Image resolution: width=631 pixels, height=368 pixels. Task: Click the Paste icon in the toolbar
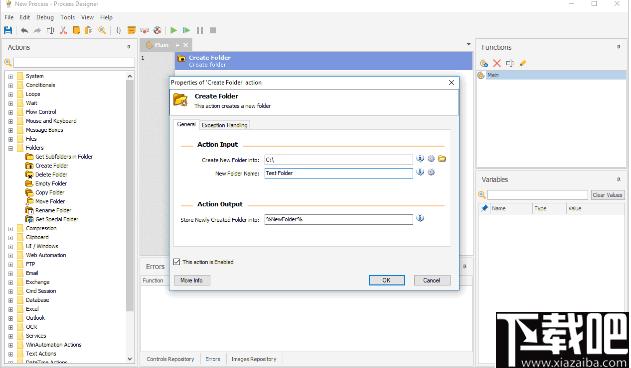coord(89,30)
